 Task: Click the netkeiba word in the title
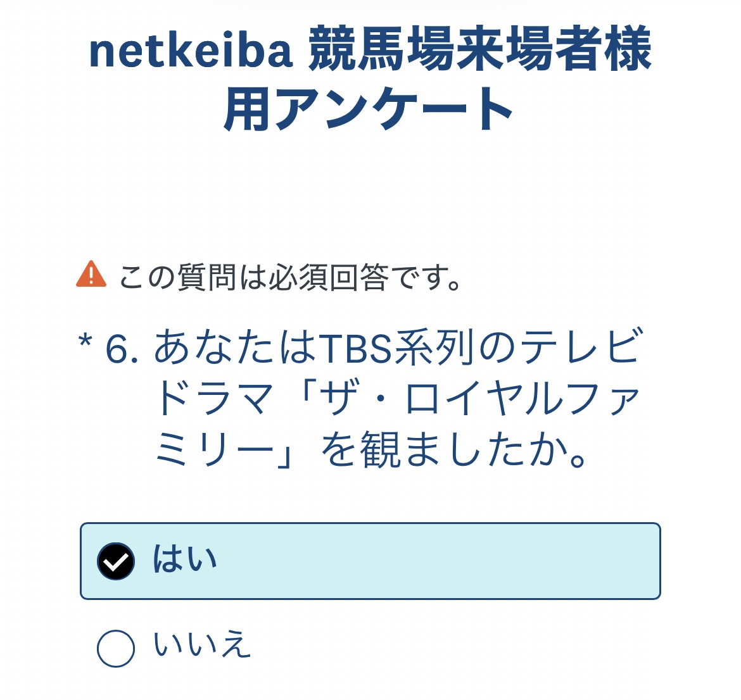point(191,51)
